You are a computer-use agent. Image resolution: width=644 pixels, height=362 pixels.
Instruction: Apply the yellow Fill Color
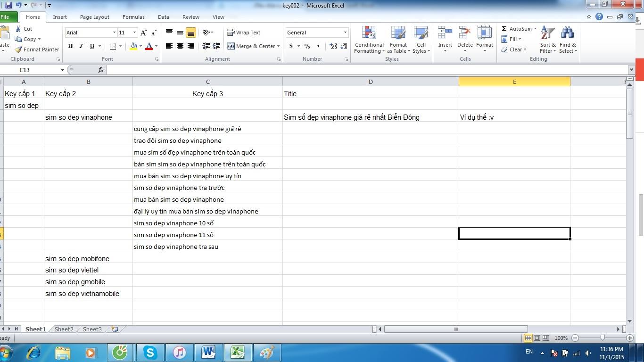pyautogui.click(x=133, y=46)
